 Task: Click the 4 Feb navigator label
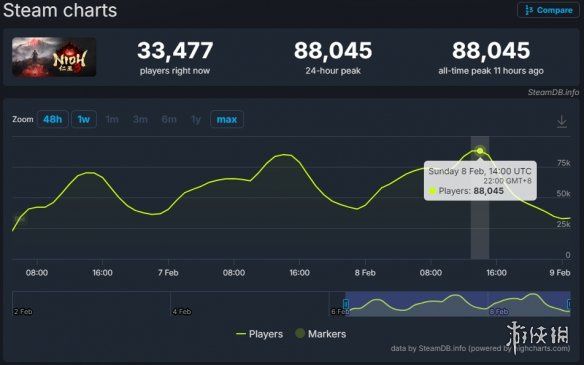(x=182, y=311)
